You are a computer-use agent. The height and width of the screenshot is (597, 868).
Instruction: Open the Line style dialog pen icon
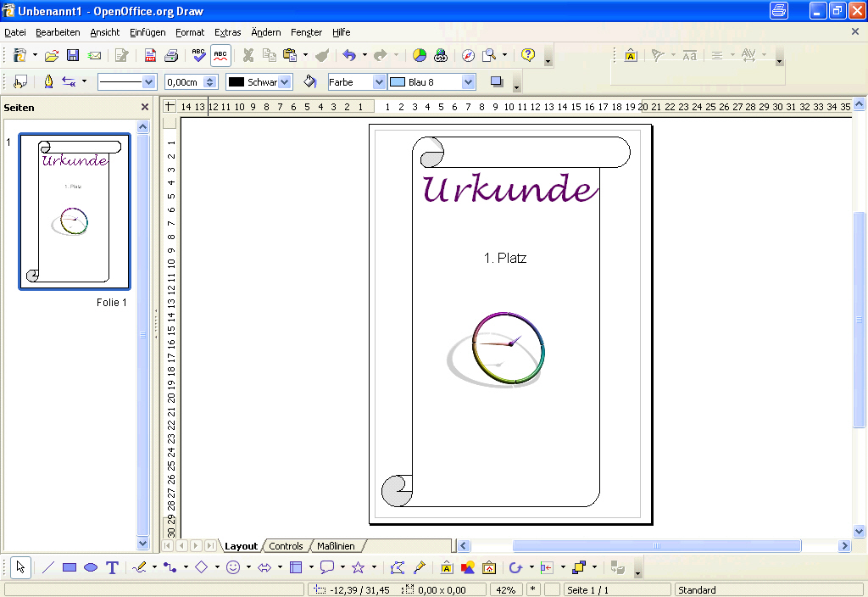(48, 82)
